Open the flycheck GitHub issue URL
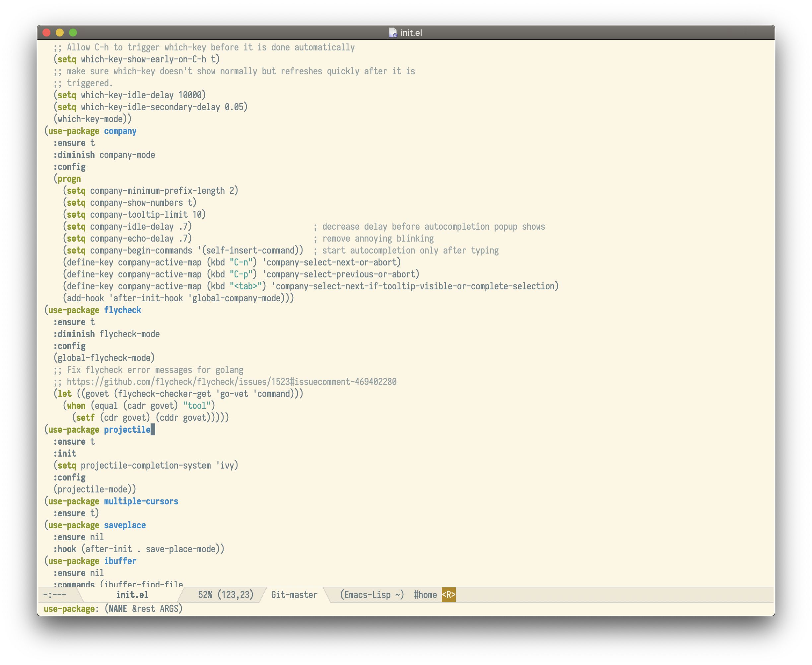This screenshot has width=812, height=665. [232, 382]
